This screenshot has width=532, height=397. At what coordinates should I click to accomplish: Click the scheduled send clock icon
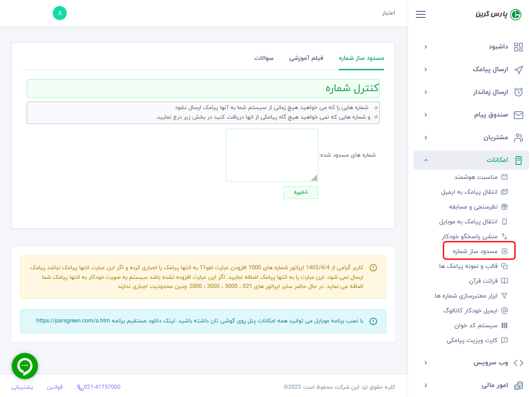point(518,92)
